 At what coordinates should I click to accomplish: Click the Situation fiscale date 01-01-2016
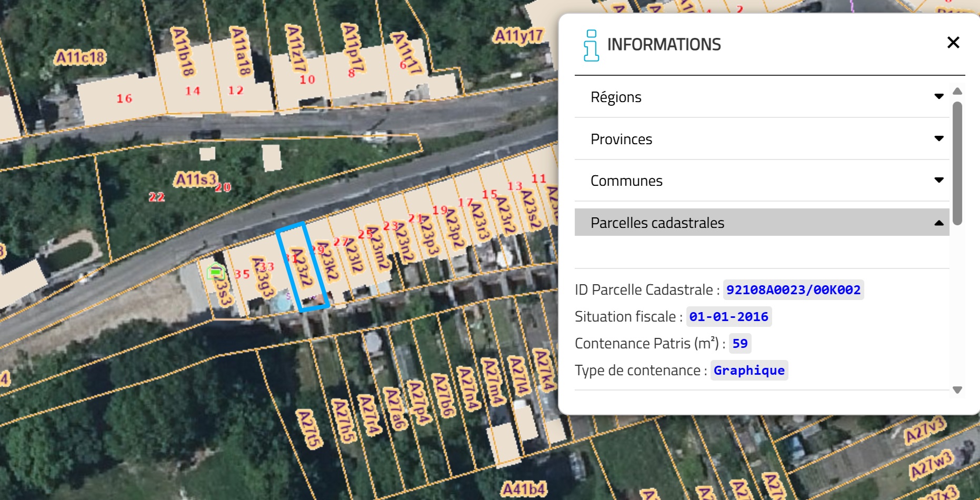point(728,317)
